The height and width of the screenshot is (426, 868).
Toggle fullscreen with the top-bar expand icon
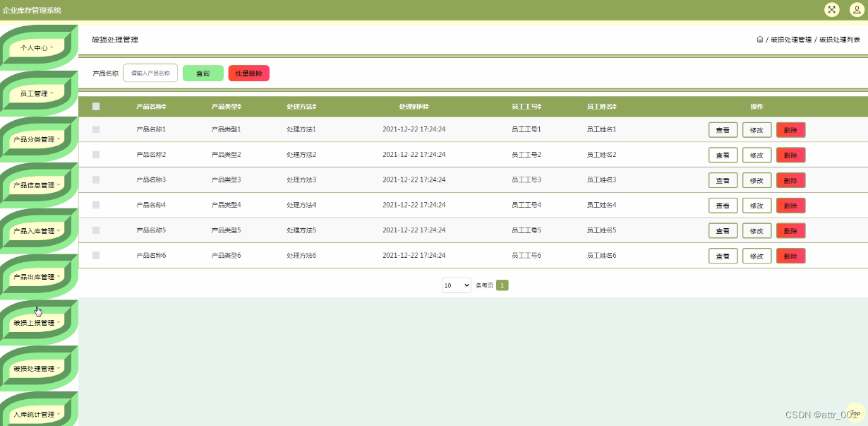[832, 9]
